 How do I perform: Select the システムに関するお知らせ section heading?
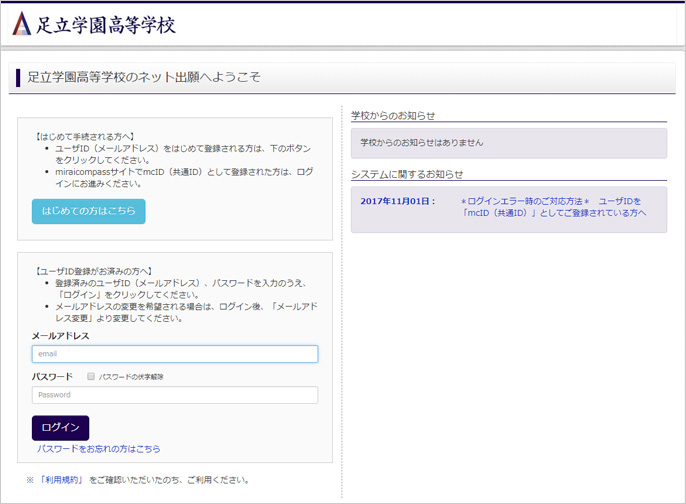click(407, 174)
